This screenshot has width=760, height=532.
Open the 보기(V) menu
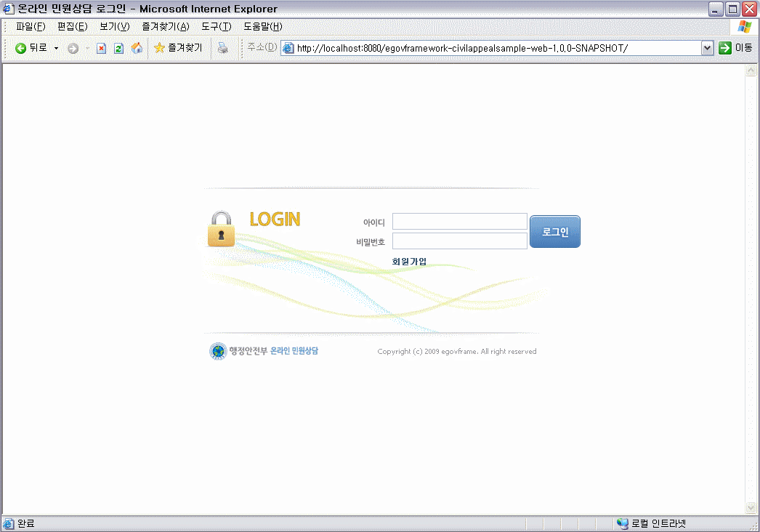point(114,27)
